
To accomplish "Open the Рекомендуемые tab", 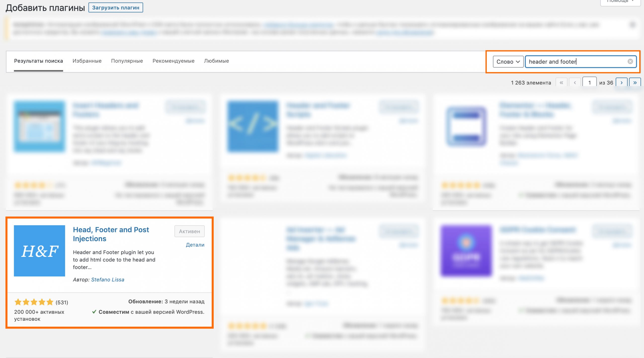I will (173, 61).
